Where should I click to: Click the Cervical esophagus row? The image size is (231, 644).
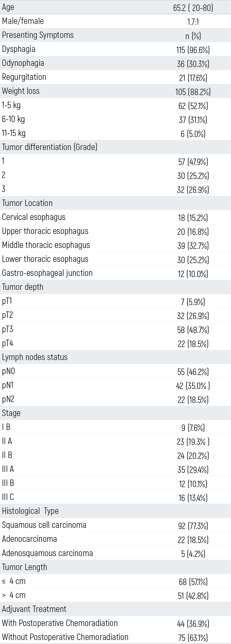click(116, 217)
